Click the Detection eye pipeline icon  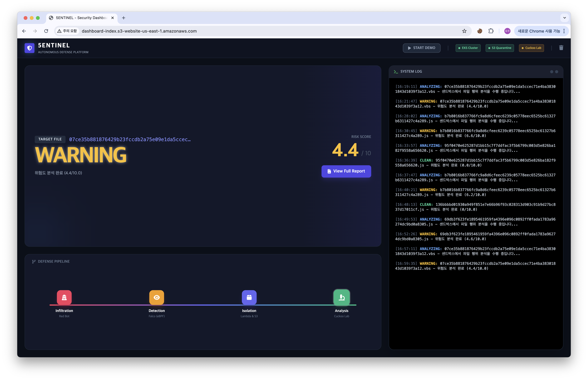click(x=157, y=297)
